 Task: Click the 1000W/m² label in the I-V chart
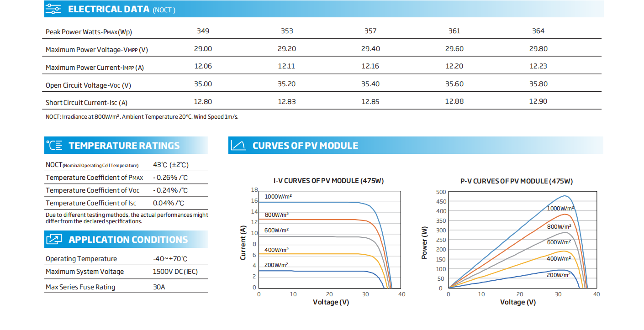pyautogui.click(x=278, y=197)
